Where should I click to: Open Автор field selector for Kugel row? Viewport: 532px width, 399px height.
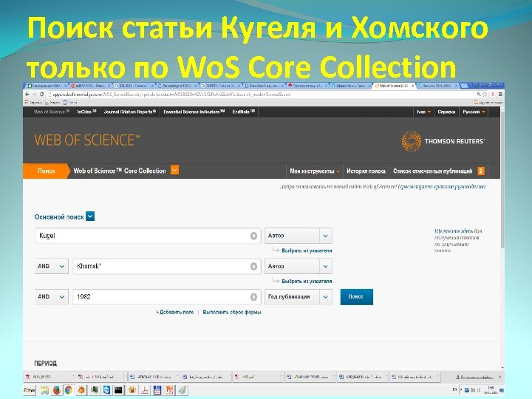click(x=299, y=236)
